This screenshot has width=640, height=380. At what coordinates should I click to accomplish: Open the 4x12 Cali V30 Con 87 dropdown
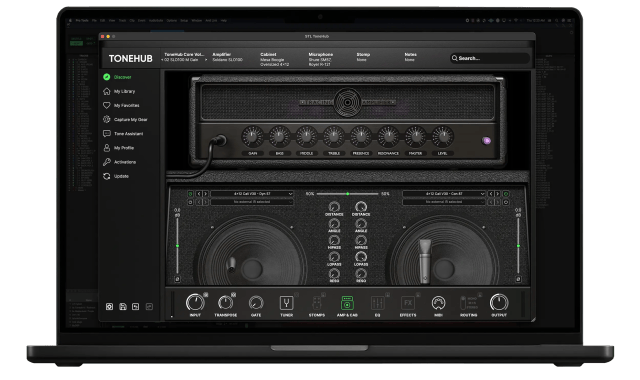point(444,194)
